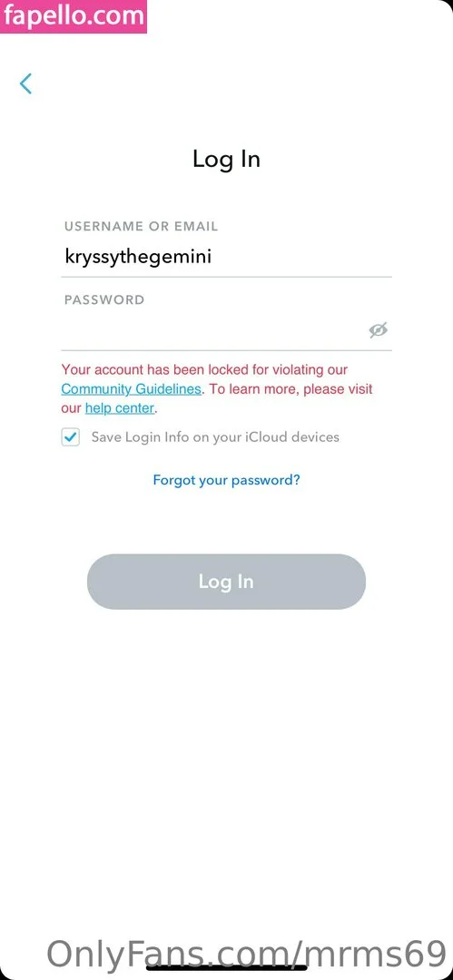Open the Community Guidelines link
The image size is (453, 980).
tap(132, 388)
